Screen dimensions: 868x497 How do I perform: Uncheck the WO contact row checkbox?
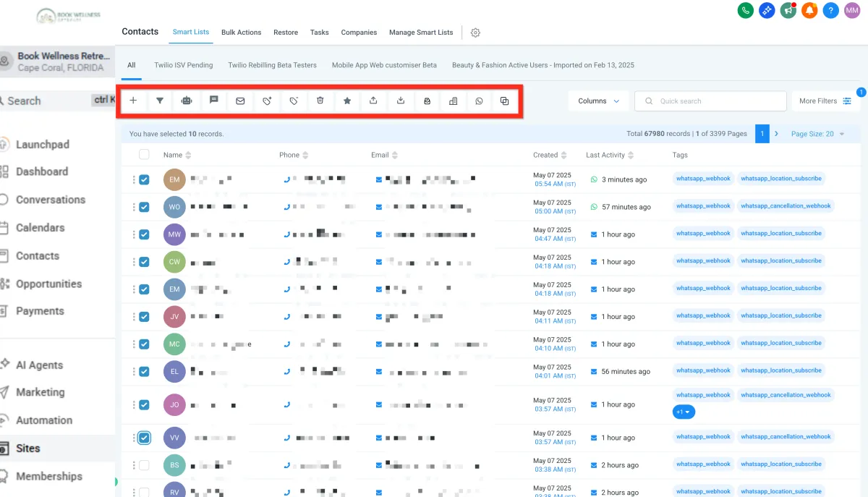pos(144,207)
